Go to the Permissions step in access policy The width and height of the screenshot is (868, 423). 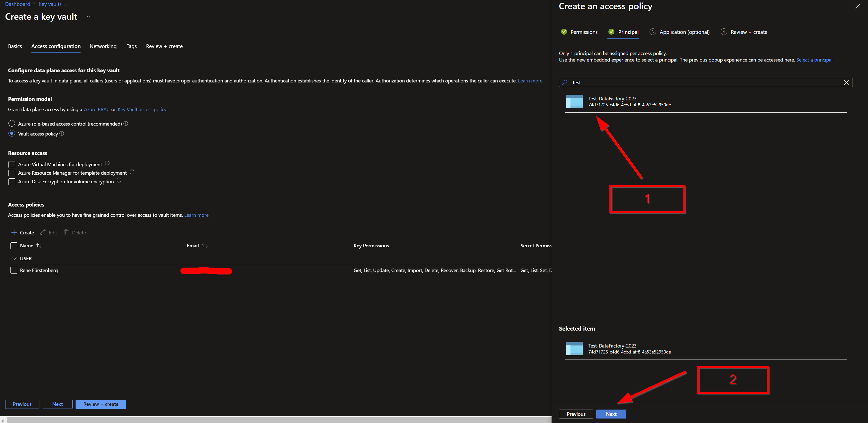[584, 32]
